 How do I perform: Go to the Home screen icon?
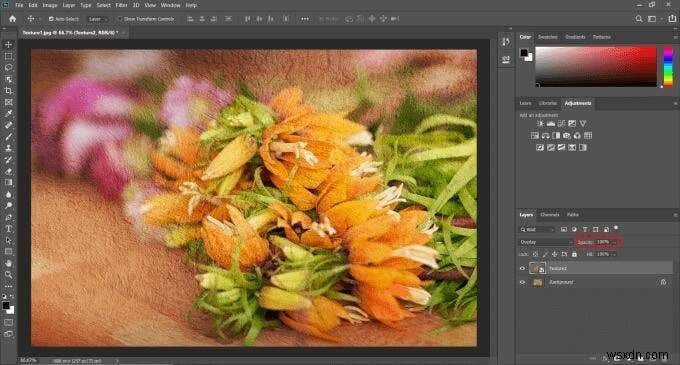[x=13, y=19]
